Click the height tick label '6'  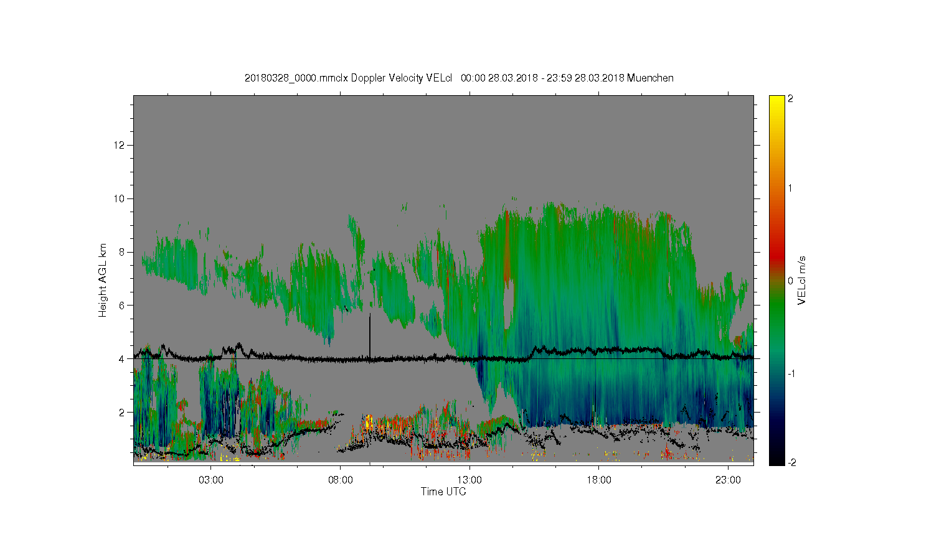click(x=123, y=306)
